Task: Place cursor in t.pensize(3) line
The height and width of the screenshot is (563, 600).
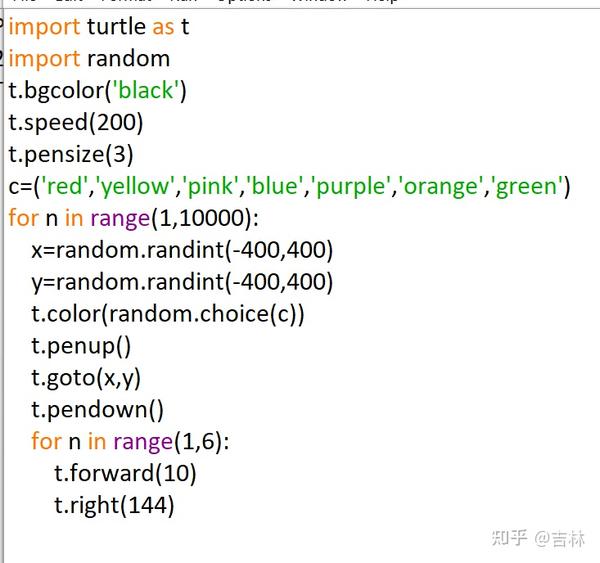Action: click(71, 155)
